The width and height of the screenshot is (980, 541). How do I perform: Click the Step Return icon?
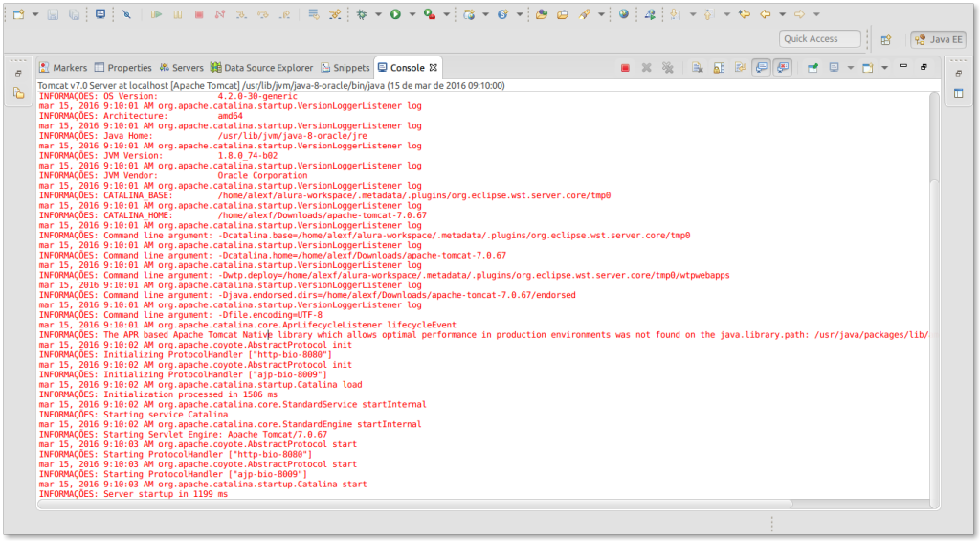[x=284, y=13]
